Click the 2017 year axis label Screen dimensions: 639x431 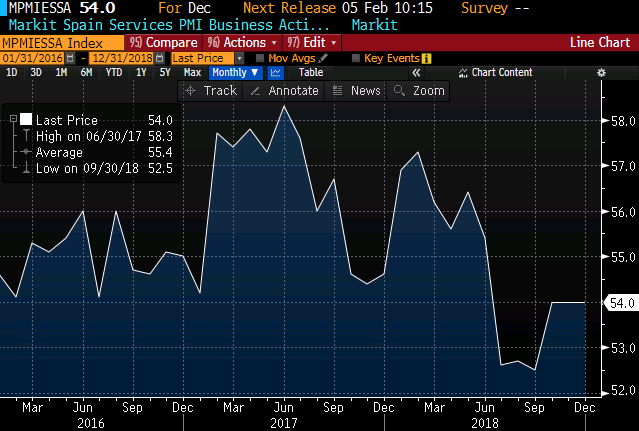284,423
